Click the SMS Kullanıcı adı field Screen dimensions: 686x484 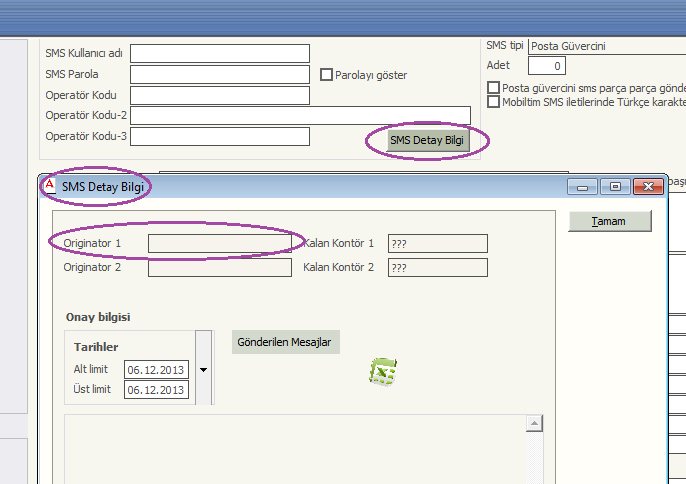[x=219, y=53]
